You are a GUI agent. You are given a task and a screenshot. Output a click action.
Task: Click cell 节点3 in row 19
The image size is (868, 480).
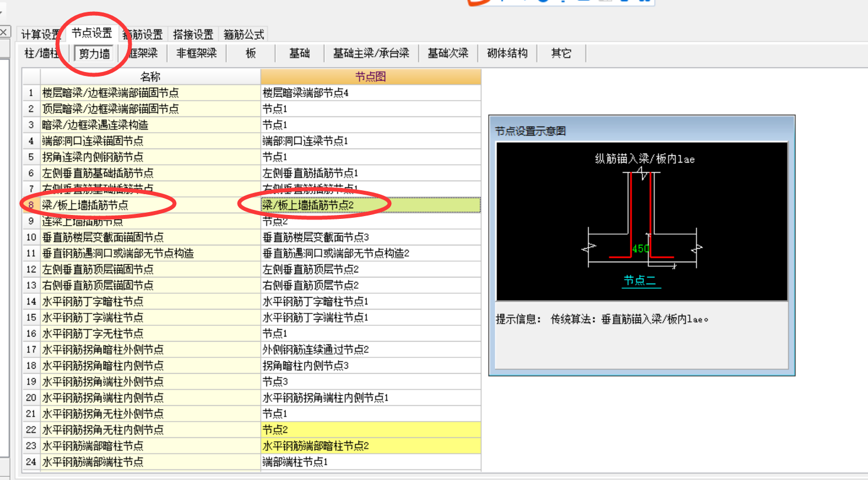tap(370, 382)
